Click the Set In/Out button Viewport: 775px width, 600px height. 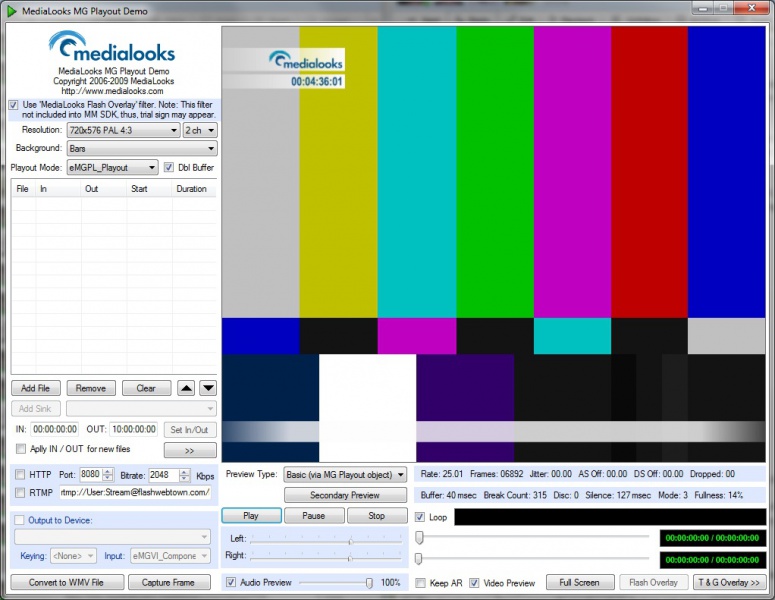coord(190,429)
